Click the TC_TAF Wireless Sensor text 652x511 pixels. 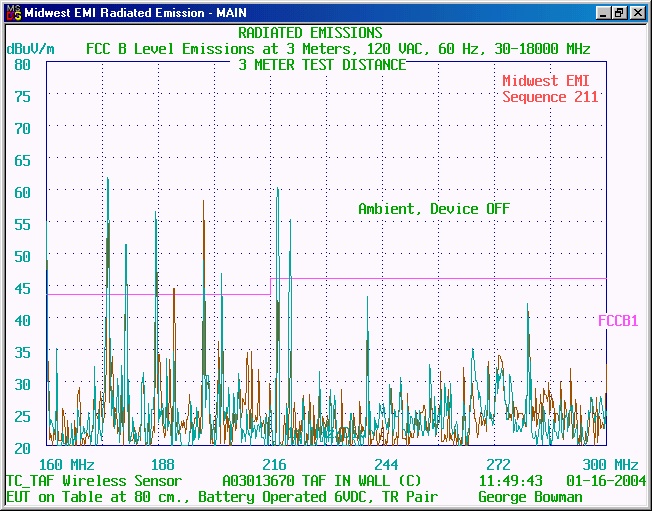(x=94, y=481)
